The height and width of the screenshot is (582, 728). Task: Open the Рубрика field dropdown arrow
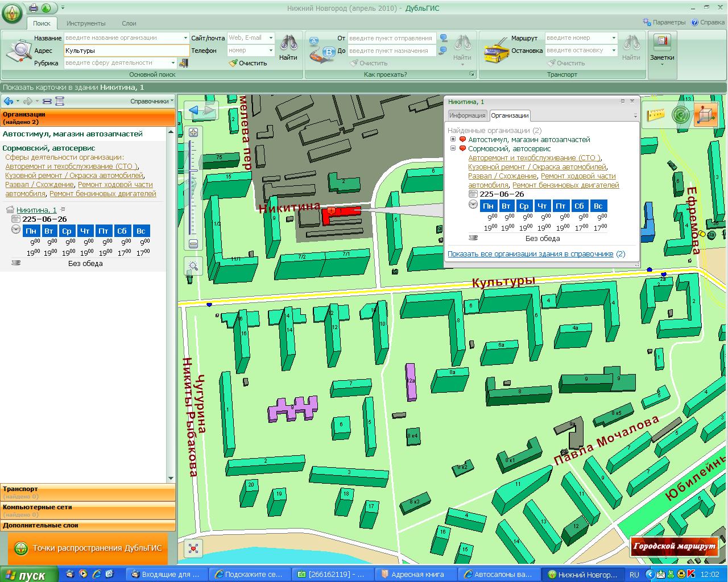coord(173,63)
